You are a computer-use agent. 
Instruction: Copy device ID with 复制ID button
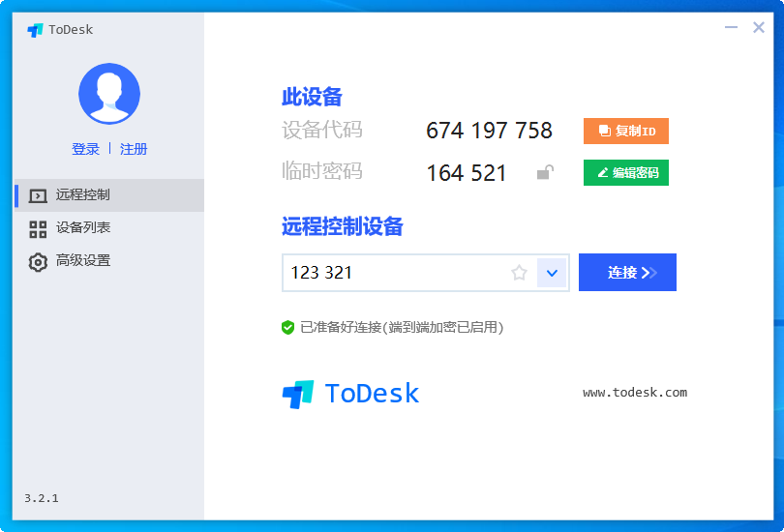(626, 131)
